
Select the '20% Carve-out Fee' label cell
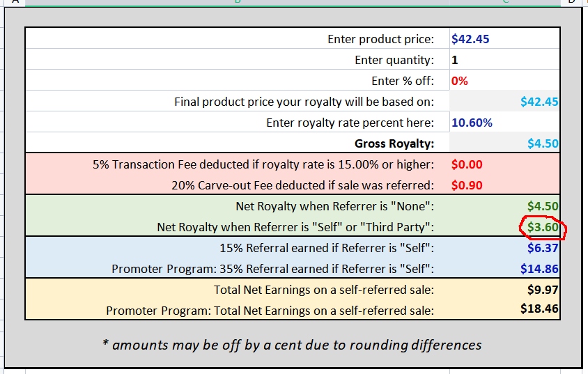point(238,185)
